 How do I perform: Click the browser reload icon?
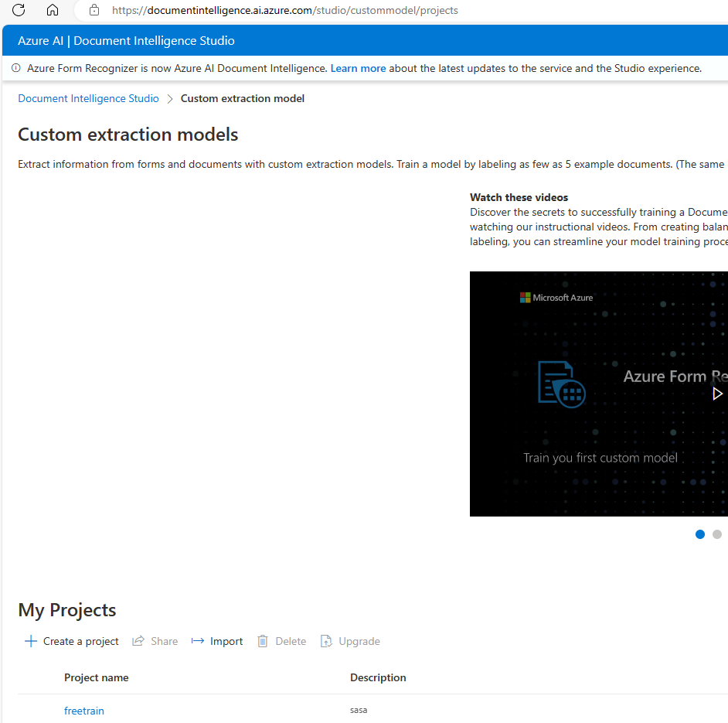(19, 10)
